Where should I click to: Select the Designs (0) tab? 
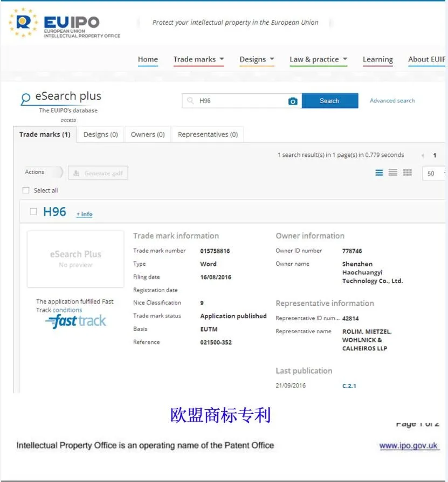[101, 135]
